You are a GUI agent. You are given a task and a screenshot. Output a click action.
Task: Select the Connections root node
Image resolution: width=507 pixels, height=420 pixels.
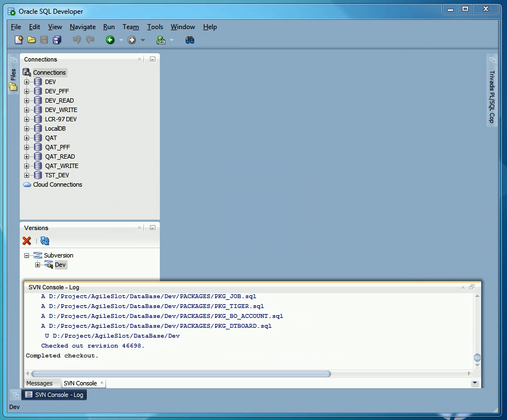click(x=49, y=72)
